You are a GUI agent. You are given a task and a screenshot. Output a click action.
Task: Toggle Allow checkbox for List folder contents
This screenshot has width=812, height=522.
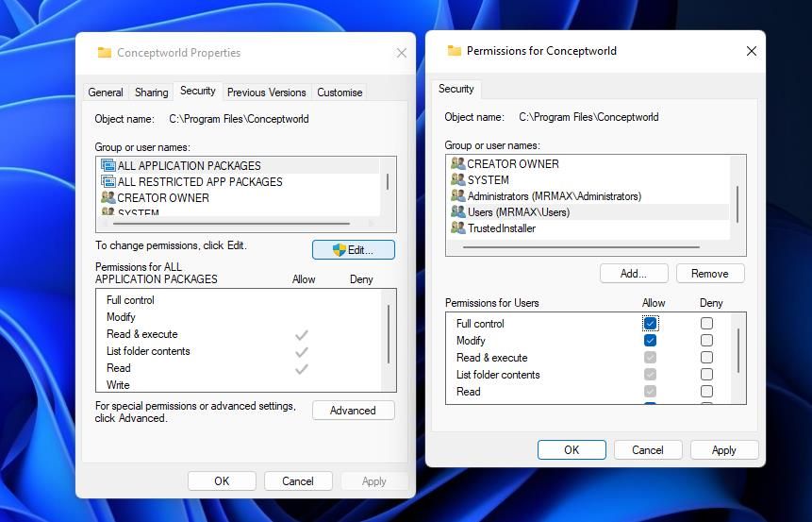click(x=650, y=374)
